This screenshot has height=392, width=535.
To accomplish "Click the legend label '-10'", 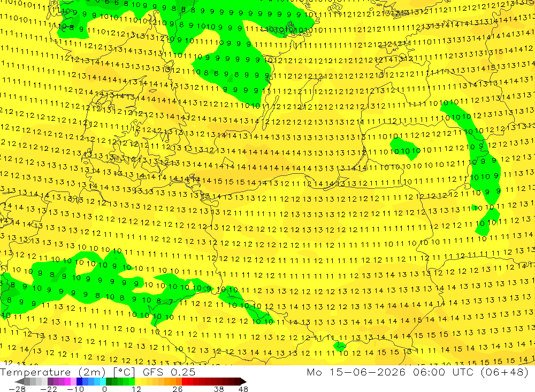I will pyautogui.click(x=75, y=389).
